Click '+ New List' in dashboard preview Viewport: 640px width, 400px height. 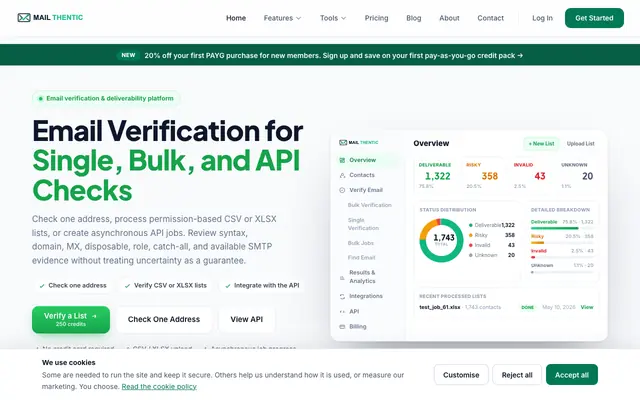(541, 144)
